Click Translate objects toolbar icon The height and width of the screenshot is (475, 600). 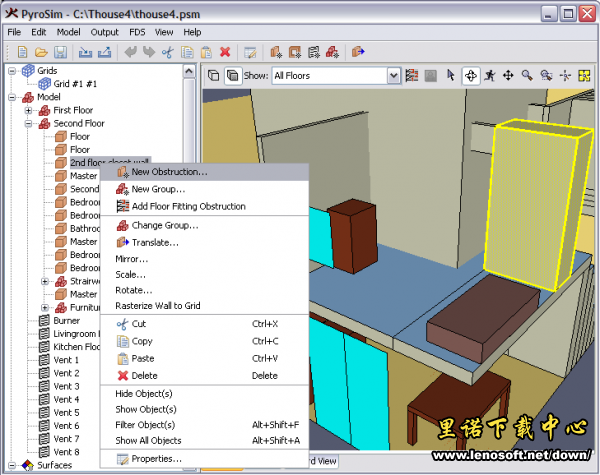tap(358, 51)
